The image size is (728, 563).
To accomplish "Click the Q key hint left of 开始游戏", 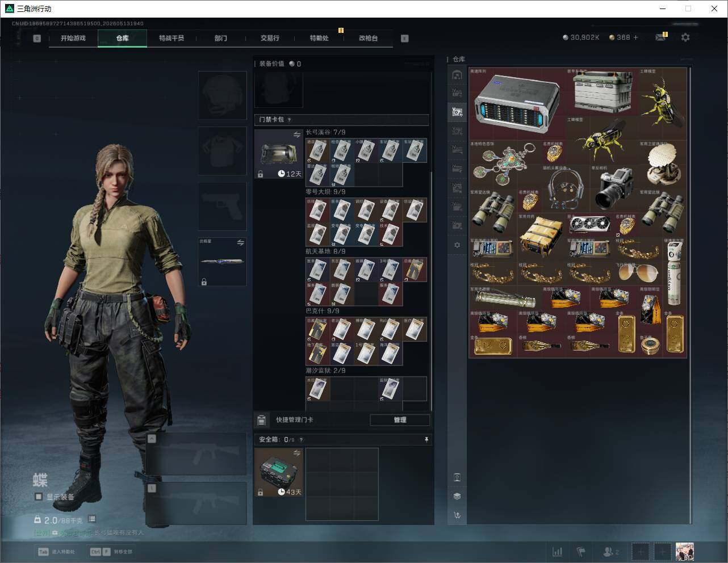I will [37, 39].
